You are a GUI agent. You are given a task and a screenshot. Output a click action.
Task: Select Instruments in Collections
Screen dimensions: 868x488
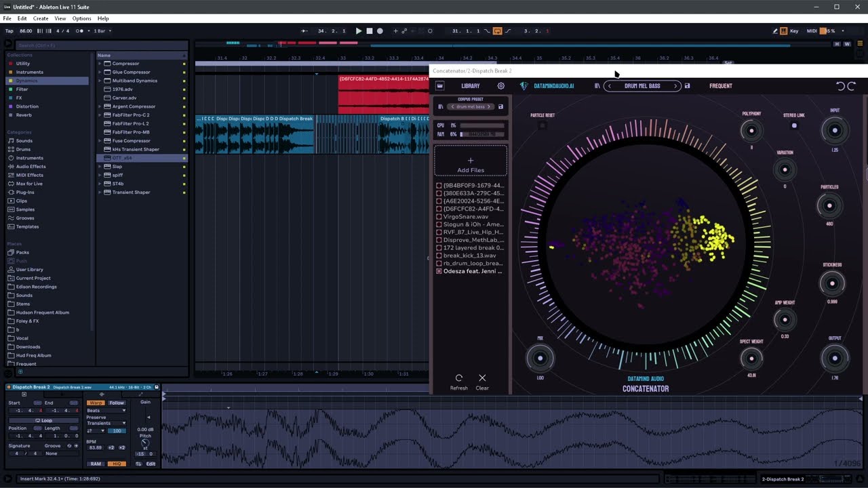pos(30,72)
